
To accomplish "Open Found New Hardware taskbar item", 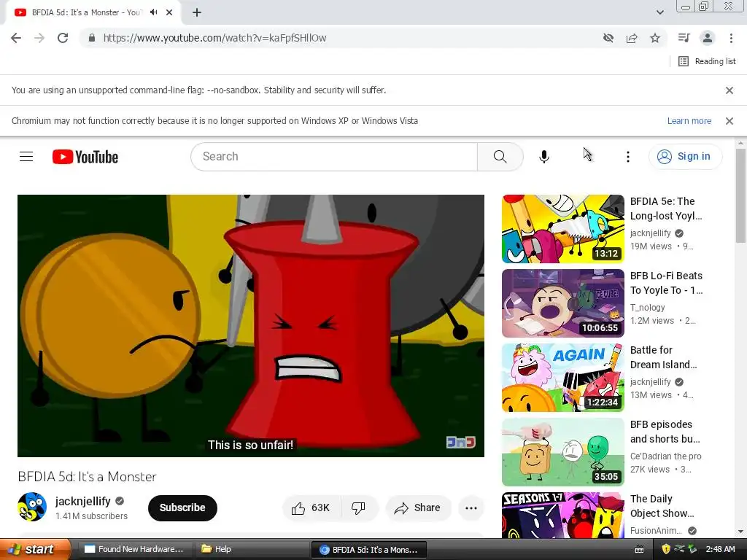I will tap(135, 550).
